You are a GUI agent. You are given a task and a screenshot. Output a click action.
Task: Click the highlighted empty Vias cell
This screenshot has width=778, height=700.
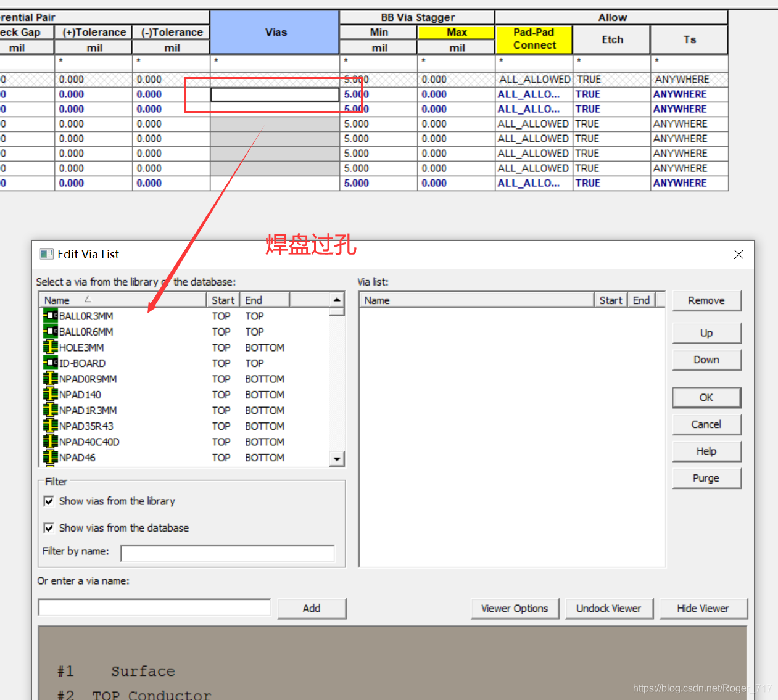(275, 94)
